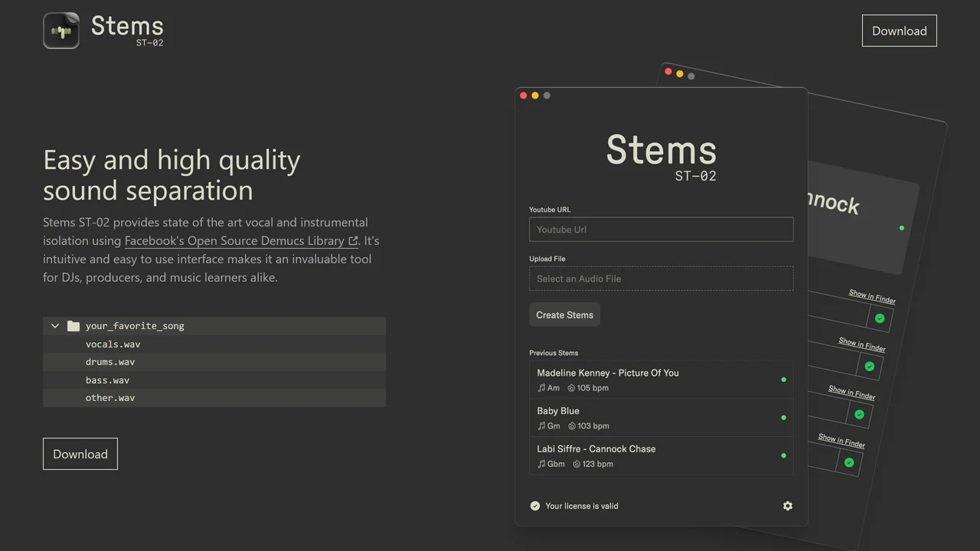Collapse the your_favorite_song folder chevron
Viewport: 980px width, 551px height.
coord(55,326)
